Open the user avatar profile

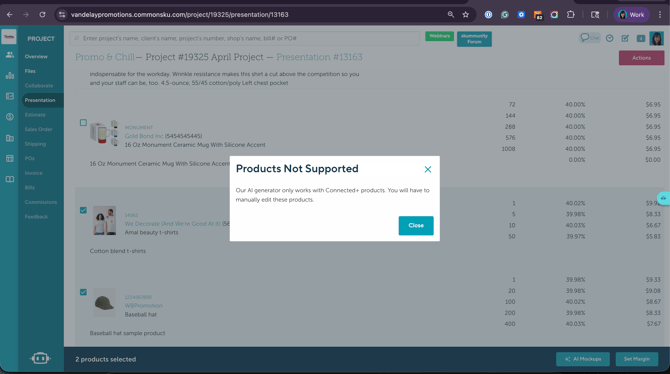657,38
